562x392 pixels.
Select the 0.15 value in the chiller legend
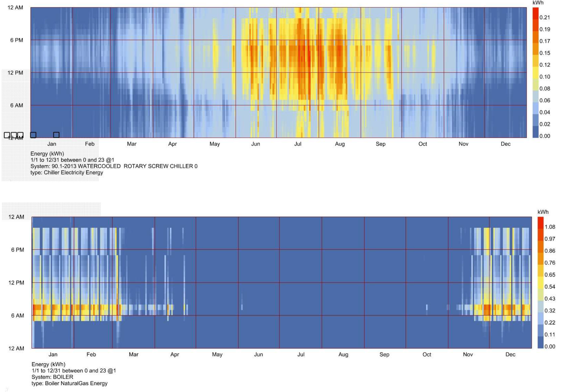pos(545,53)
